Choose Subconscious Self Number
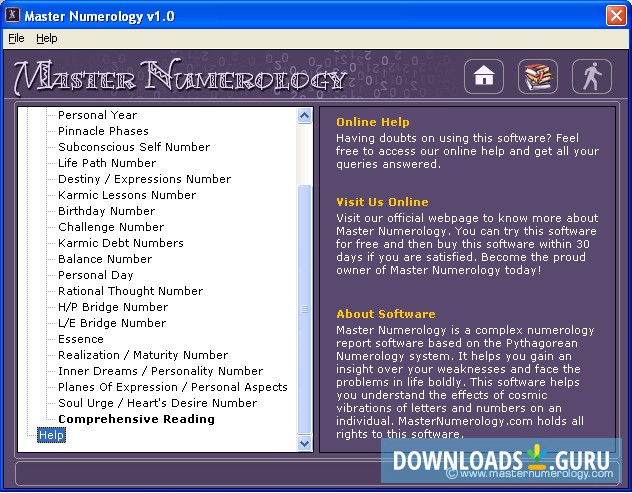 click(x=134, y=147)
